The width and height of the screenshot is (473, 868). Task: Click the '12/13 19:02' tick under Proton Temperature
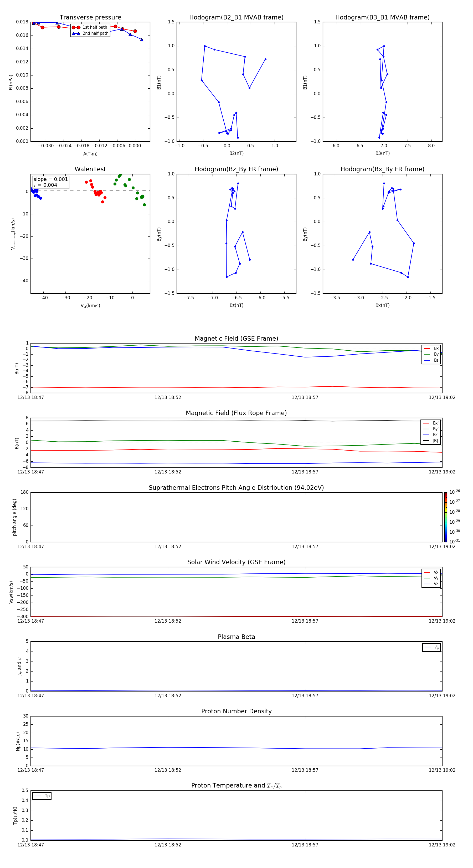(x=442, y=845)
